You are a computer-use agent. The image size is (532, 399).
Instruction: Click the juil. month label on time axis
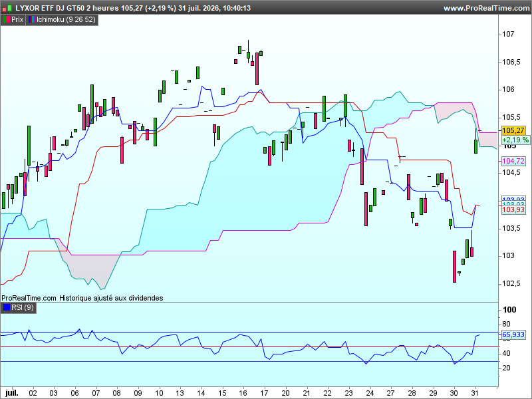tap(11, 393)
